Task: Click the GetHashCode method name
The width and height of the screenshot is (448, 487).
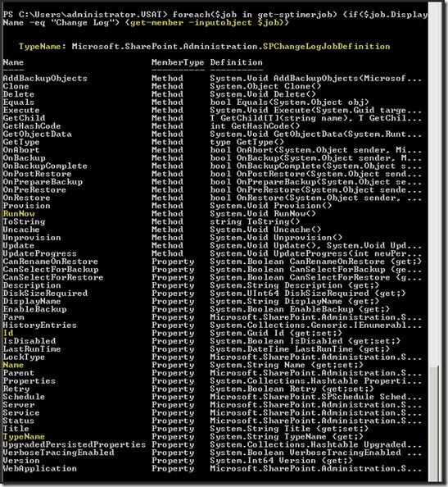Action: (32, 126)
